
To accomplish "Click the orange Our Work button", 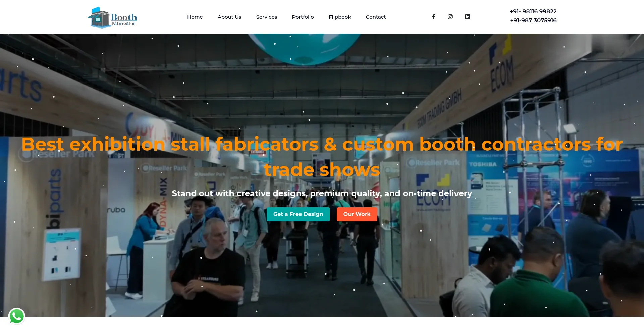I will [357, 214].
